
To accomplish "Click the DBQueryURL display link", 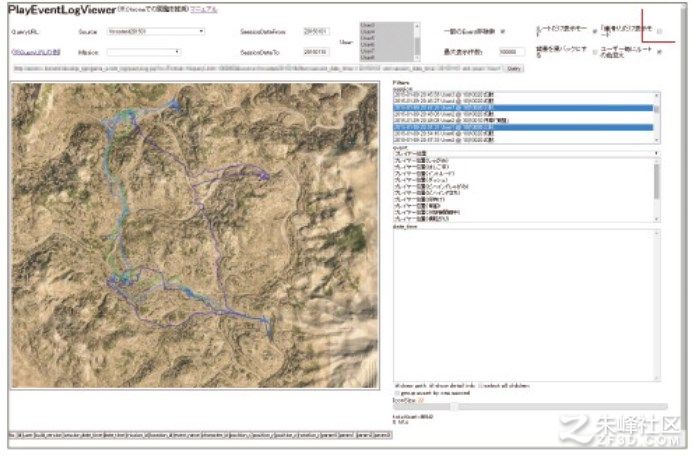I will (x=36, y=52).
